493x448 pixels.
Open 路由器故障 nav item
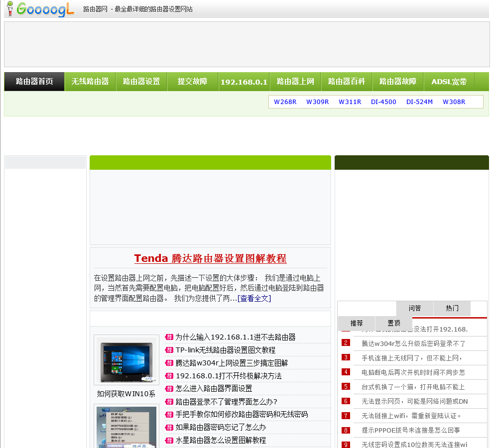coord(398,82)
